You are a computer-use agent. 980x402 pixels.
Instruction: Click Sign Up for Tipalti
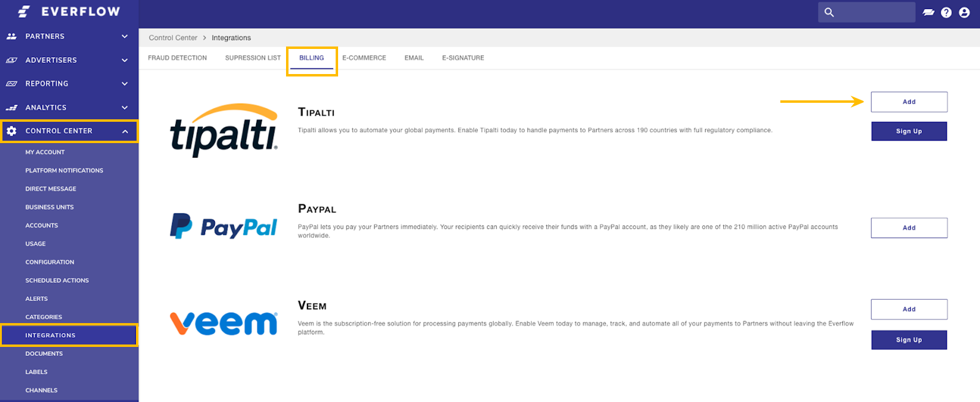(x=909, y=132)
